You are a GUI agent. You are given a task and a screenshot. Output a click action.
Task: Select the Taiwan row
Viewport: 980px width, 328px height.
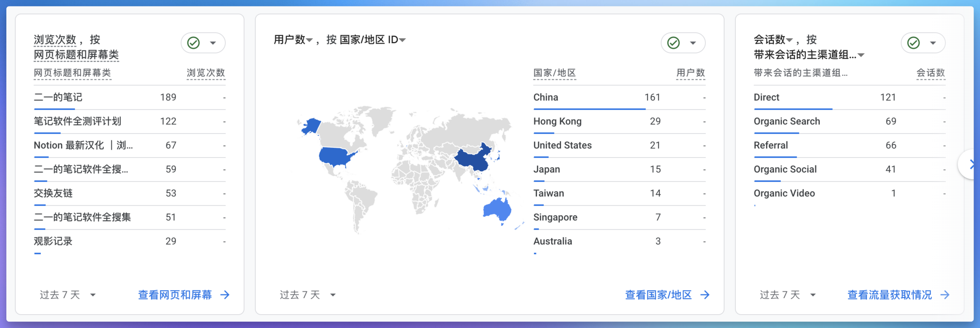(619, 193)
